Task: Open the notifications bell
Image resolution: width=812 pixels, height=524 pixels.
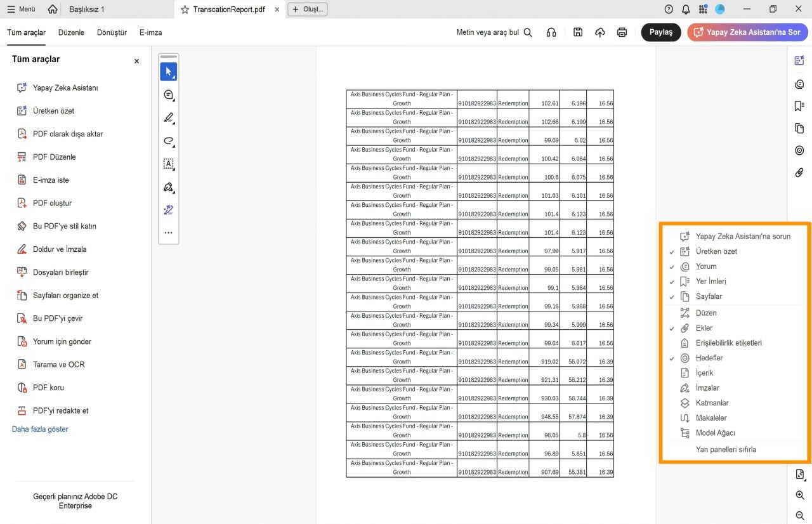Action: (x=686, y=10)
